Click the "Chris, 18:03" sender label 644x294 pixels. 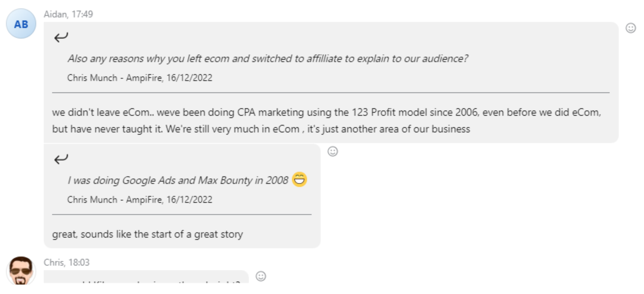66,262
